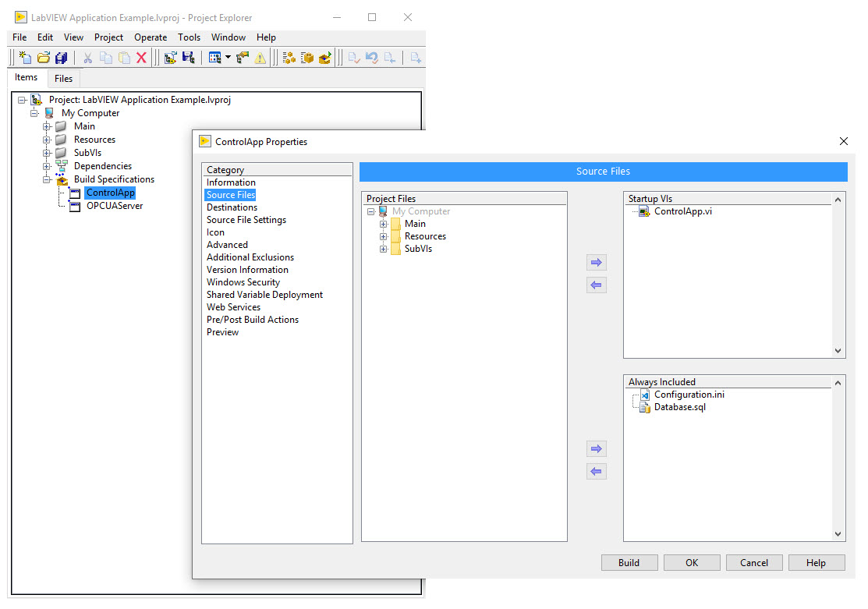The height and width of the screenshot is (609, 868).
Task: Click the Paste clipboard toolbar icon
Action: click(124, 58)
